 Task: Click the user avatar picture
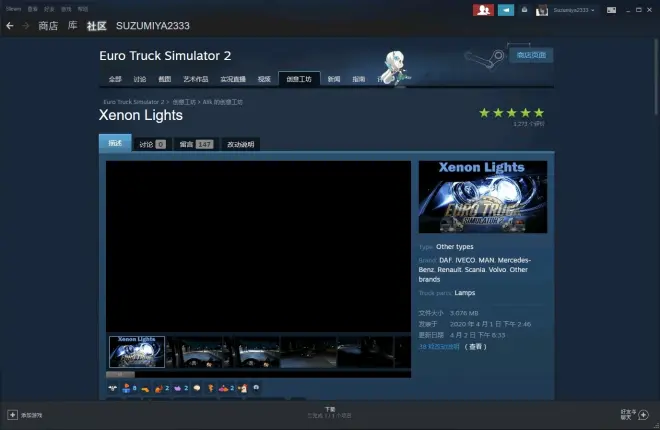point(542,9)
